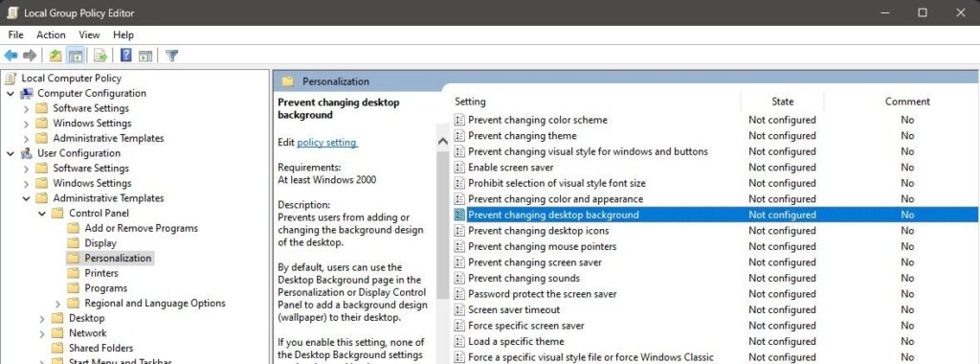Click the Enable screen saver policy icon
The image size is (980, 364).
tap(459, 168)
